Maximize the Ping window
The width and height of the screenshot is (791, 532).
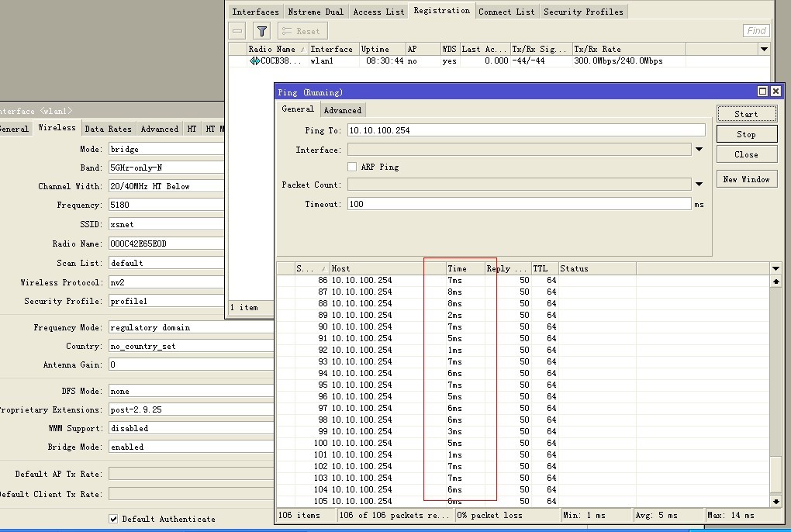click(762, 92)
